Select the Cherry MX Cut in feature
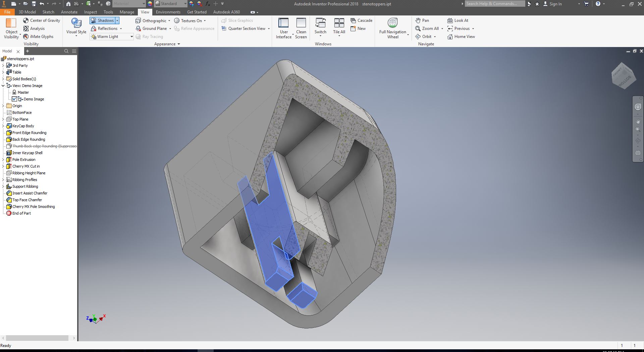The image size is (644, 352). [23, 166]
